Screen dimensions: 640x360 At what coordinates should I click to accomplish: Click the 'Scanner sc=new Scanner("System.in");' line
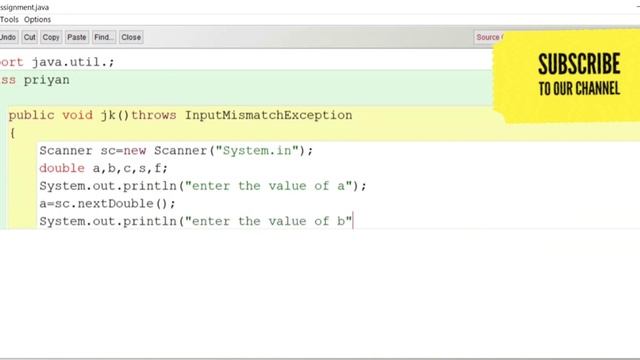click(176, 151)
